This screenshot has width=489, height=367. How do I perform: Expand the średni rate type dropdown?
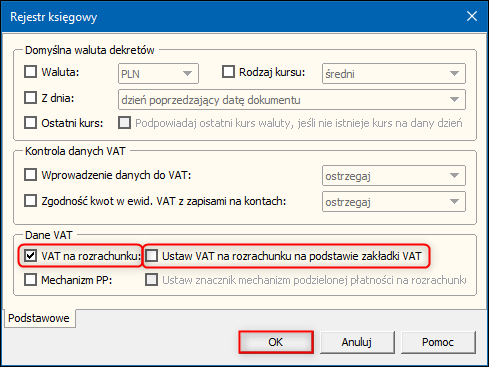tap(394, 73)
